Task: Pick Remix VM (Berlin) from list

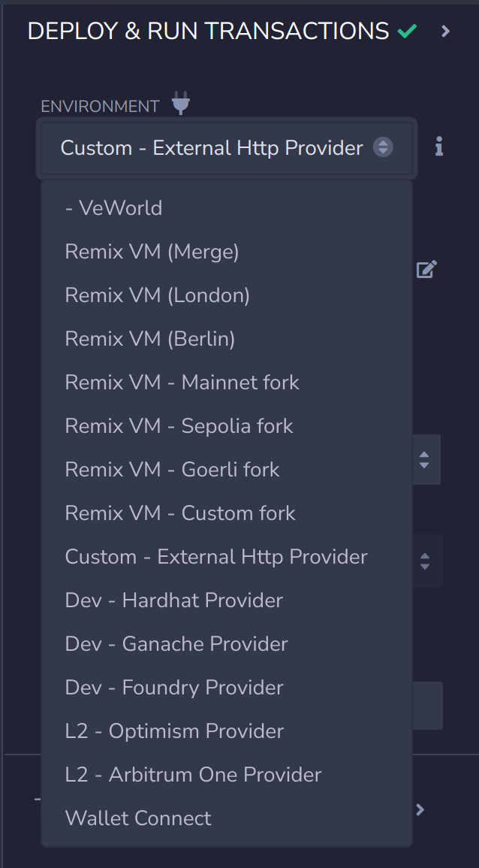Action: coord(150,339)
